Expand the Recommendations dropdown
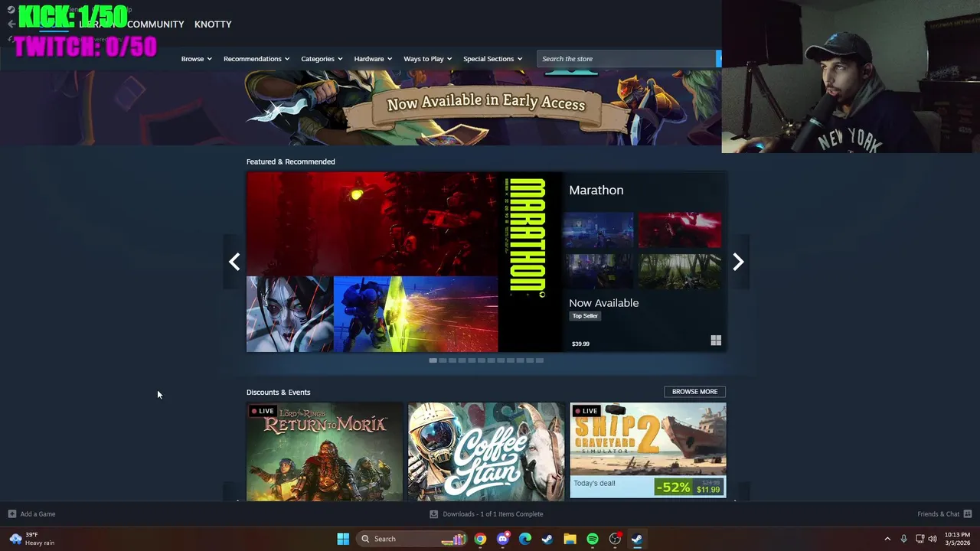Viewport: 980px width, 551px height. click(x=256, y=59)
